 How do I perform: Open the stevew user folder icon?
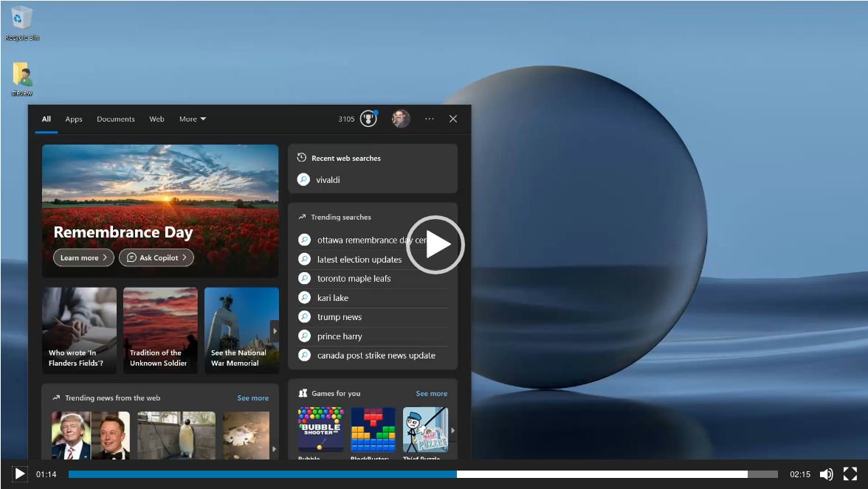(21, 78)
